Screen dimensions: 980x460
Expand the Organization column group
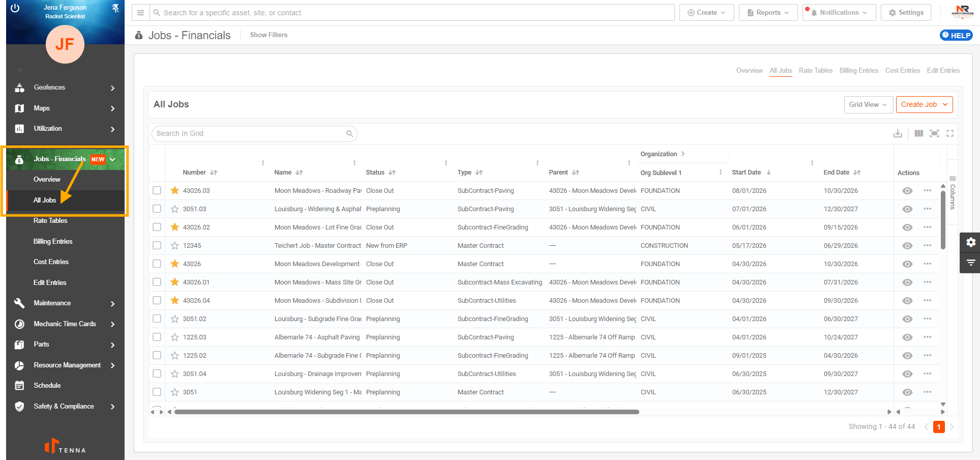click(682, 154)
